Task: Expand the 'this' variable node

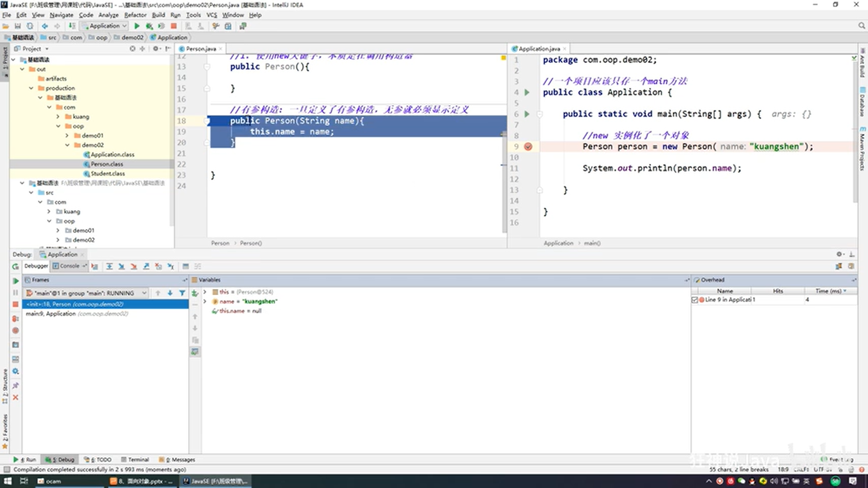Action: 205,292
